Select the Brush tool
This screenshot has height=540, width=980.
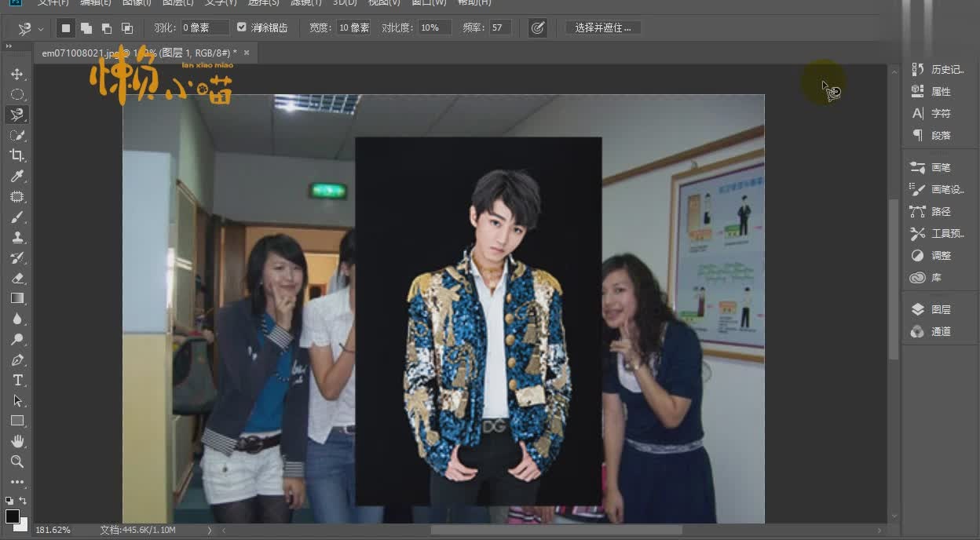16,217
